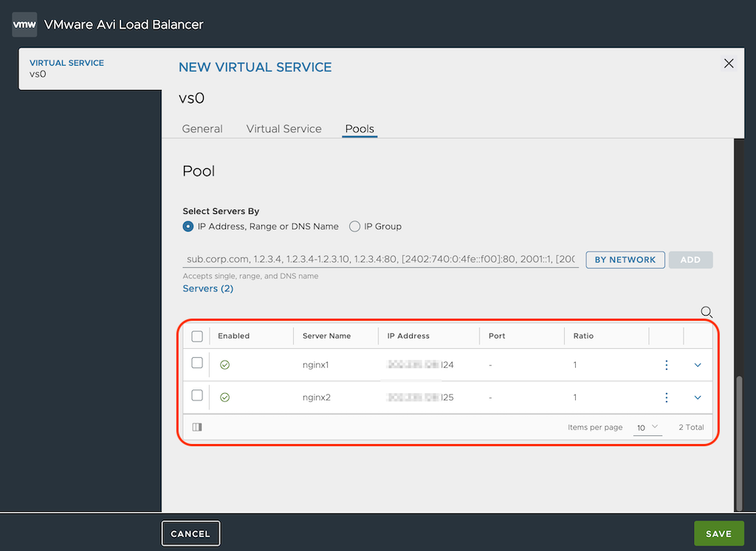Click the nginx2 server name cell
Screen dimensions: 756x551
click(x=317, y=398)
